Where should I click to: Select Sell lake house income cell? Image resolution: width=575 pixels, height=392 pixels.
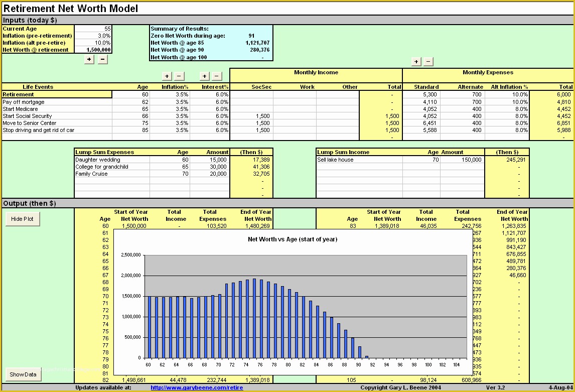[359, 160]
